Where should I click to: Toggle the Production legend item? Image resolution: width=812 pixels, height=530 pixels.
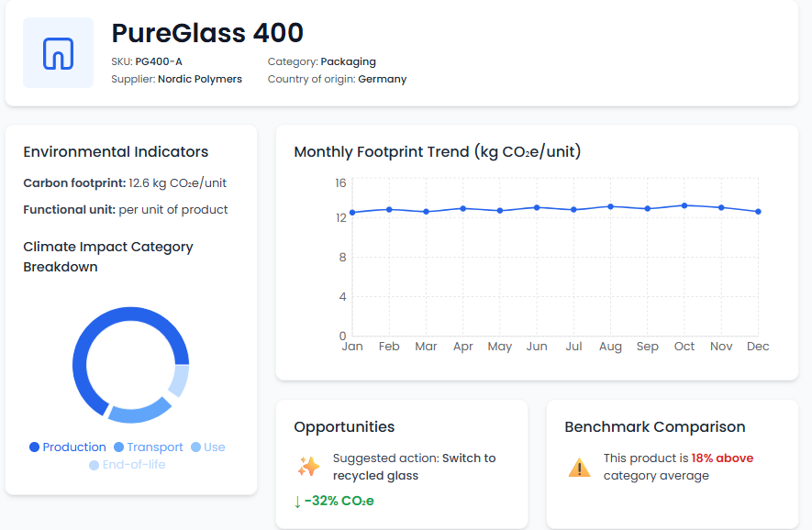tap(68, 447)
